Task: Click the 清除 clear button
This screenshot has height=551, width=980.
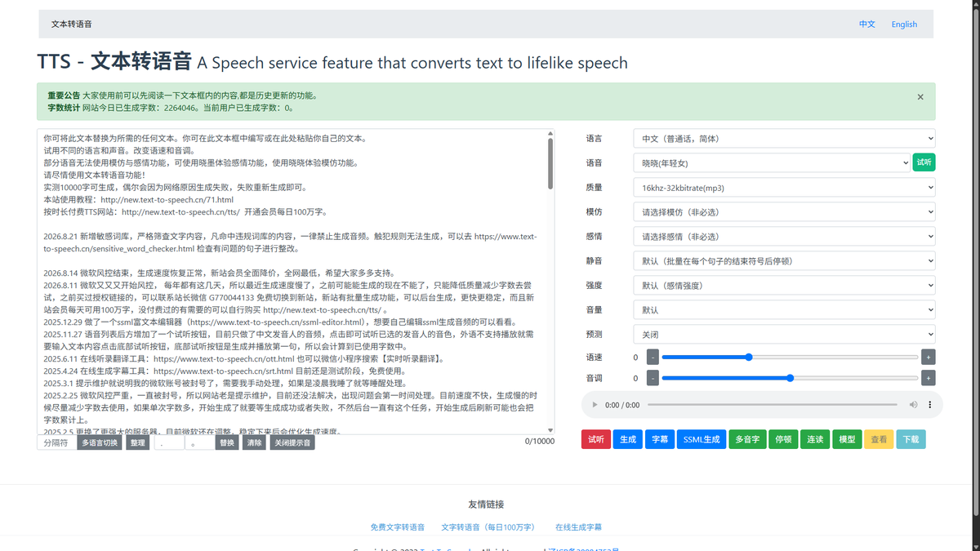Action: point(255,442)
